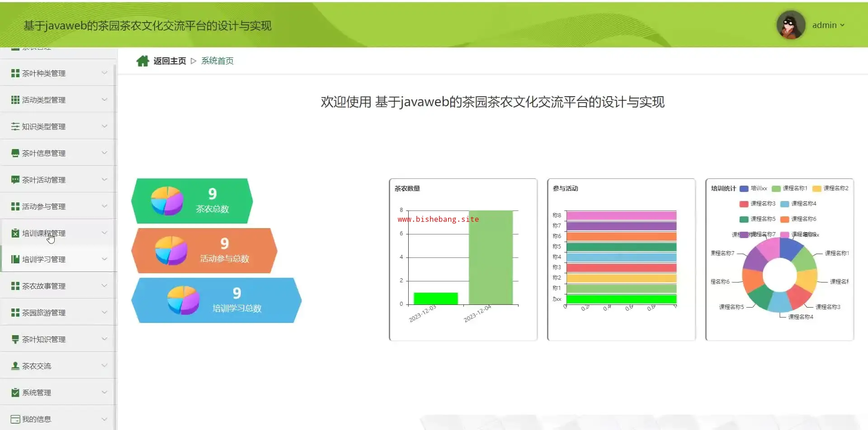Image resolution: width=868 pixels, height=430 pixels.
Task: Click the 茶叶知识管理 sidebar icon
Action: click(x=15, y=339)
